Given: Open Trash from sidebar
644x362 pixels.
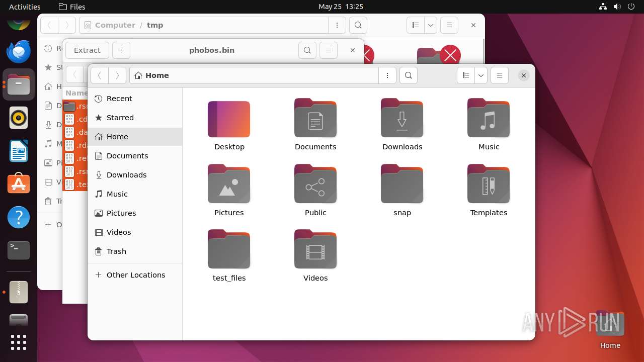Looking at the screenshot, I should click(135, 251).
